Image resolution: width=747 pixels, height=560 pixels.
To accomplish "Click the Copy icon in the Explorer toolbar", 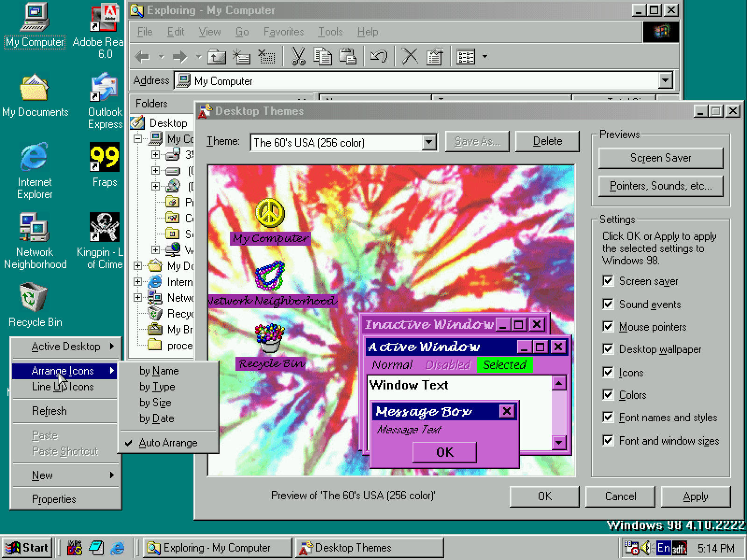I will tap(322, 57).
